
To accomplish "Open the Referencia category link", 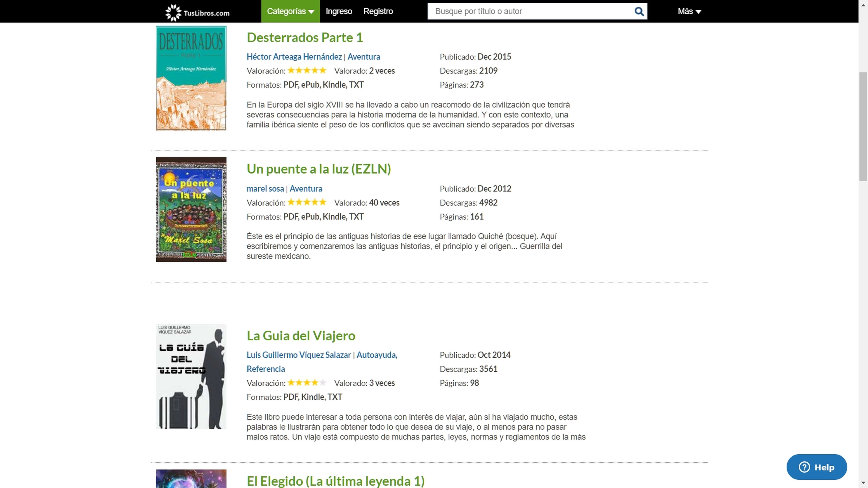I will (266, 369).
